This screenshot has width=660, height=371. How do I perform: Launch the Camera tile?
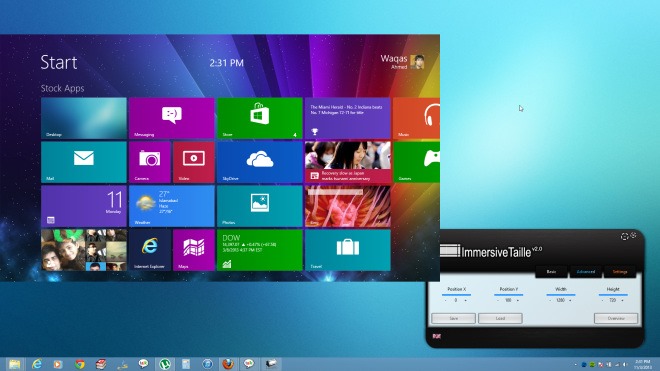tap(150, 162)
